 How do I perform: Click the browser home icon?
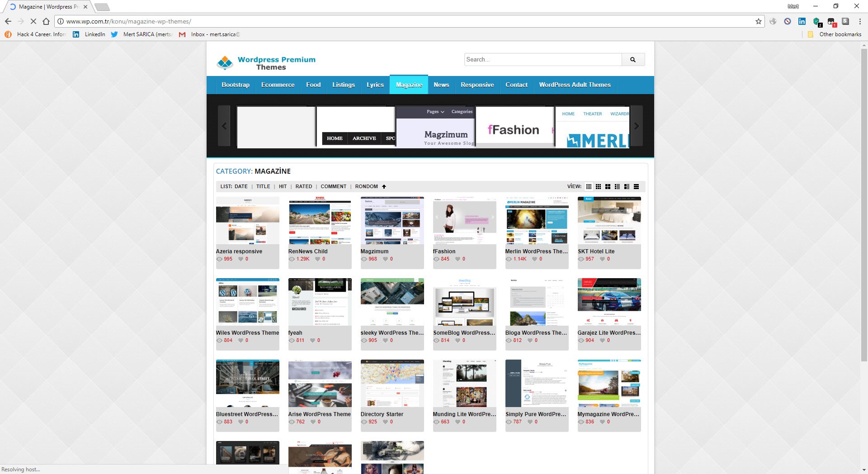(x=46, y=21)
